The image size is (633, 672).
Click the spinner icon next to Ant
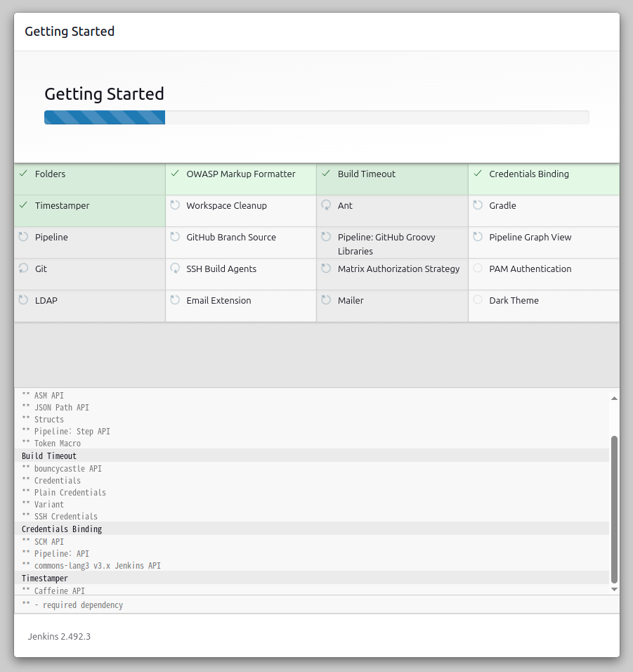(326, 205)
